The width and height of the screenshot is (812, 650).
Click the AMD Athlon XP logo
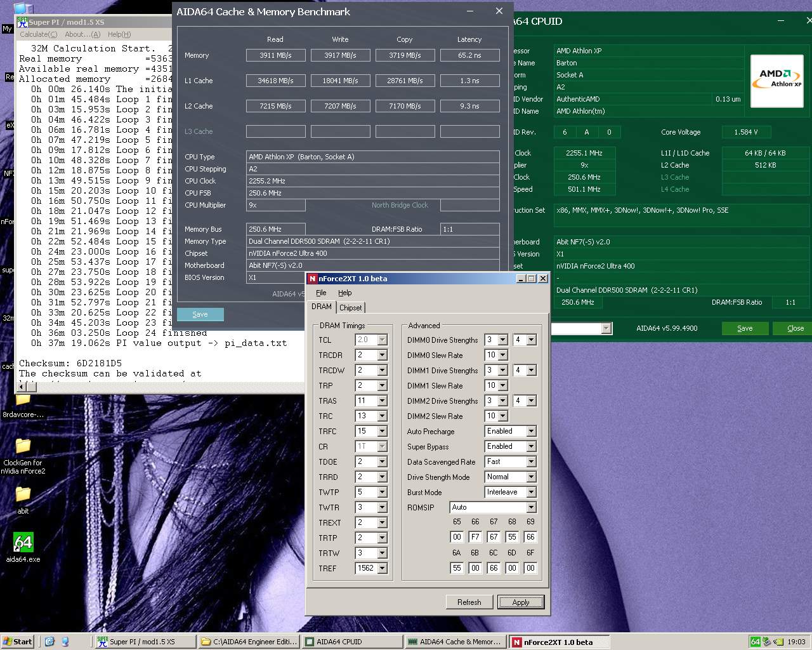click(777, 81)
